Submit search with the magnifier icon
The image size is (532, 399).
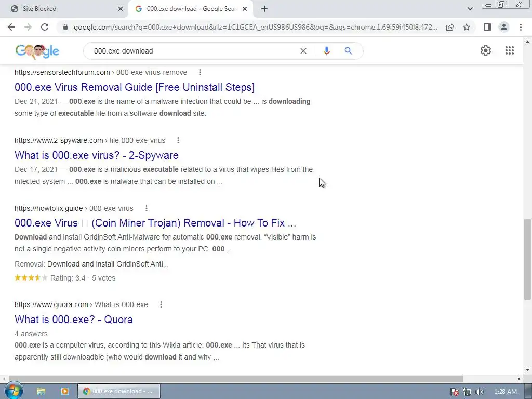348,51
